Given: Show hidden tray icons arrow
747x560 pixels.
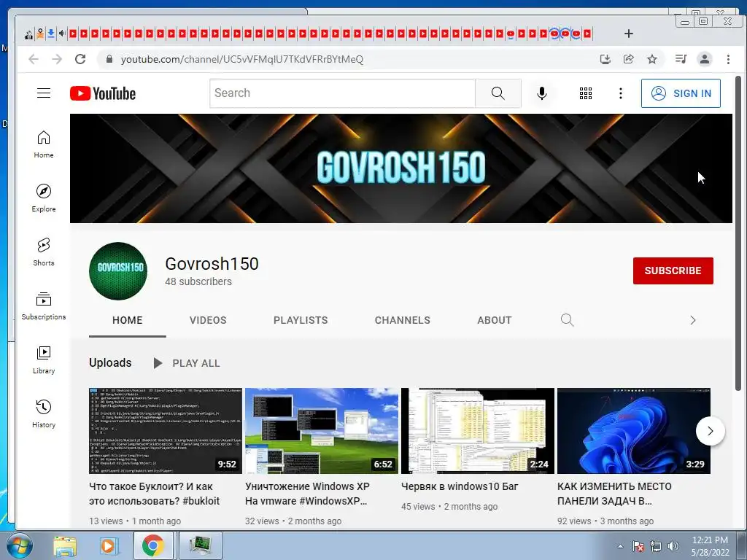Looking at the screenshot, I should tap(620, 546).
